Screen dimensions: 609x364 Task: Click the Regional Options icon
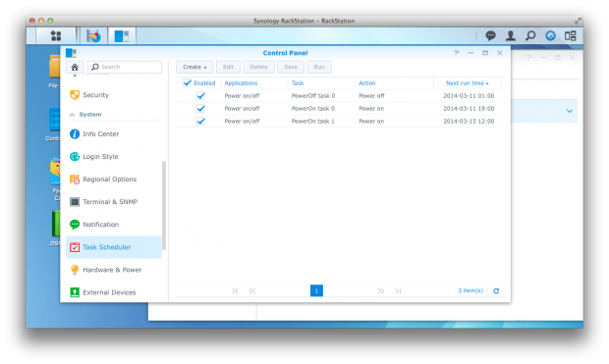tap(75, 180)
